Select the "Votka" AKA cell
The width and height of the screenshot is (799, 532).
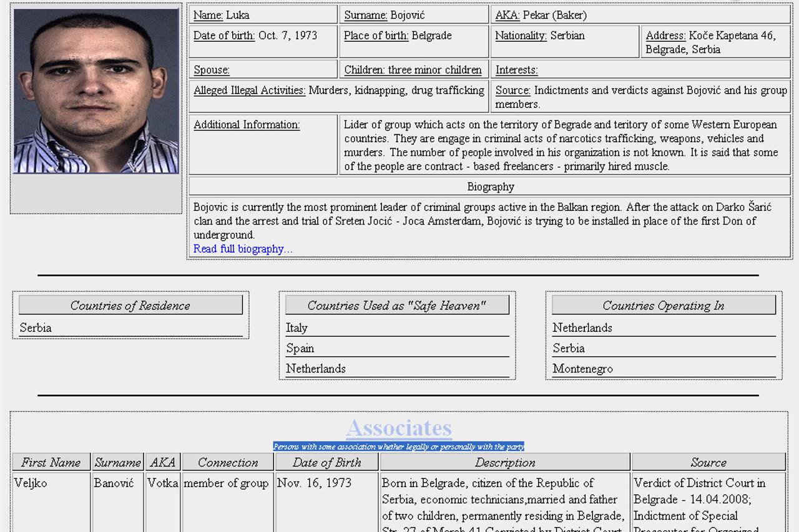coord(163,502)
